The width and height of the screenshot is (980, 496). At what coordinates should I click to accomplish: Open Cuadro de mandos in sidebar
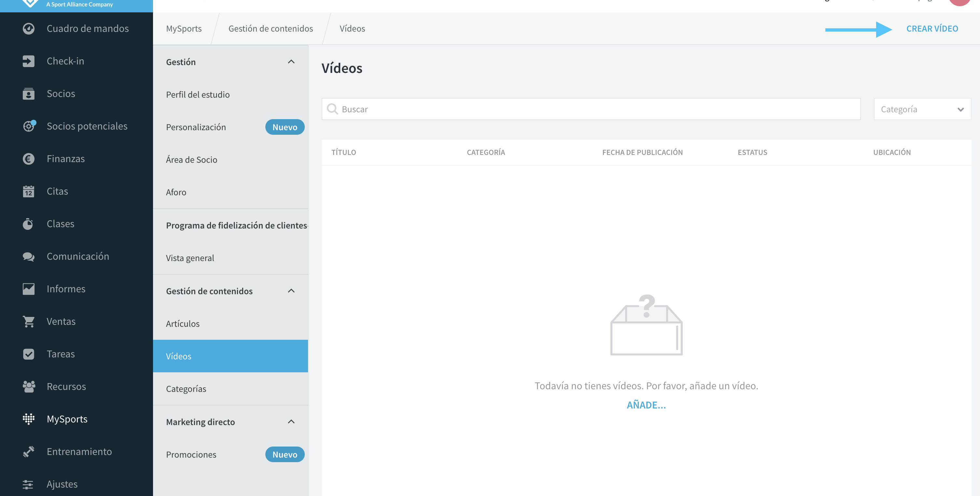coord(77,29)
